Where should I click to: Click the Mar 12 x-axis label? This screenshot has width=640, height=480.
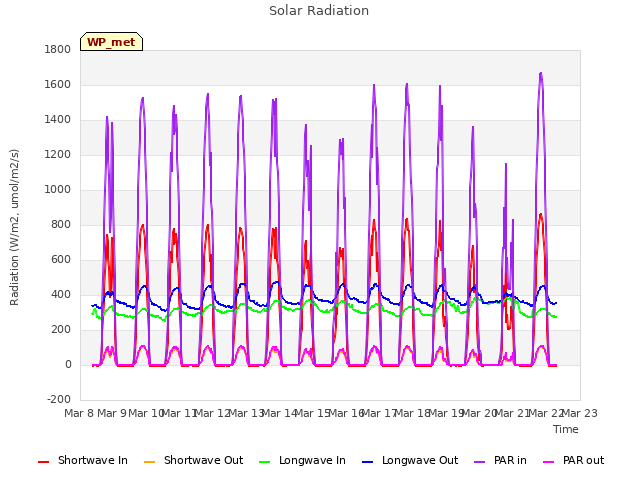[213, 413]
